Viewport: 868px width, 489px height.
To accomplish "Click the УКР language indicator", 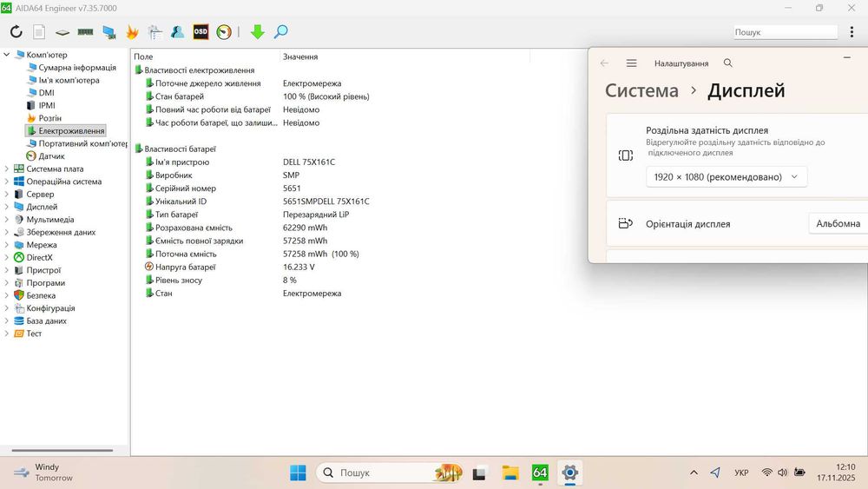I will 741,473.
